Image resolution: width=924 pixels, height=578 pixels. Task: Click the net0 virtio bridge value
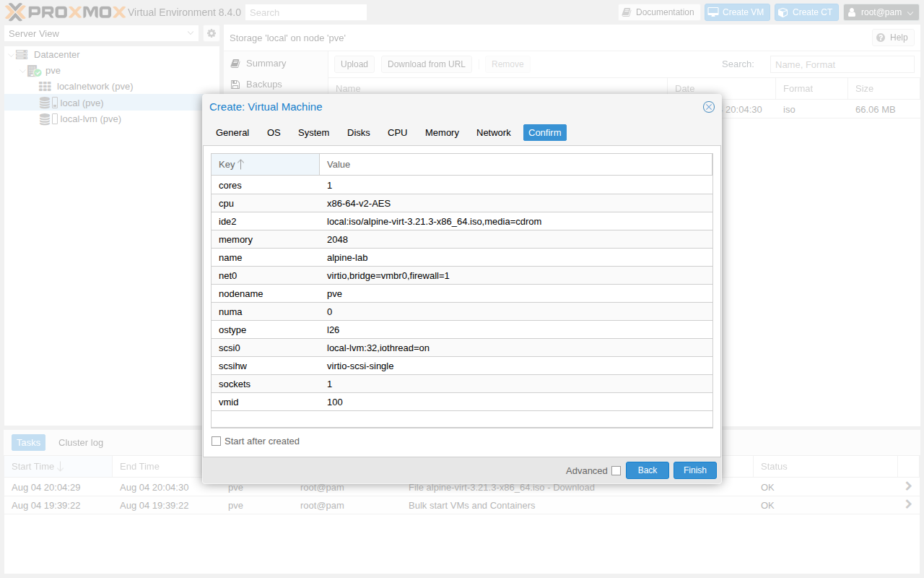click(x=388, y=276)
